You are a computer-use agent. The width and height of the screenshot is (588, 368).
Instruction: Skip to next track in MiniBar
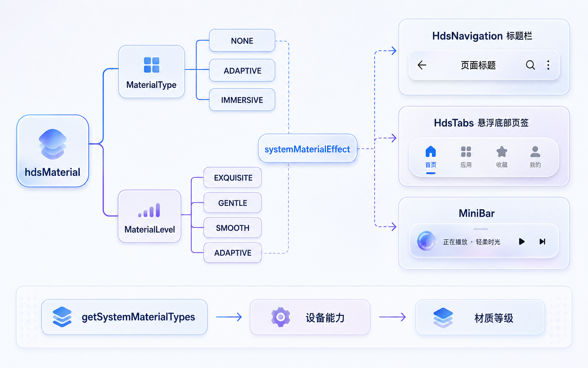pyautogui.click(x=542, y=241)
